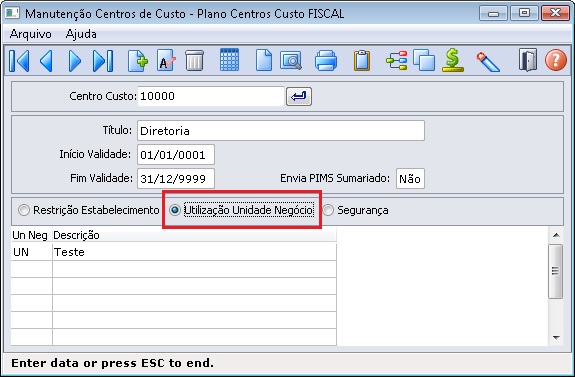Screen dimensions: 575x377
Task: Click the Centro Custo input field
Action: [211, 96]
